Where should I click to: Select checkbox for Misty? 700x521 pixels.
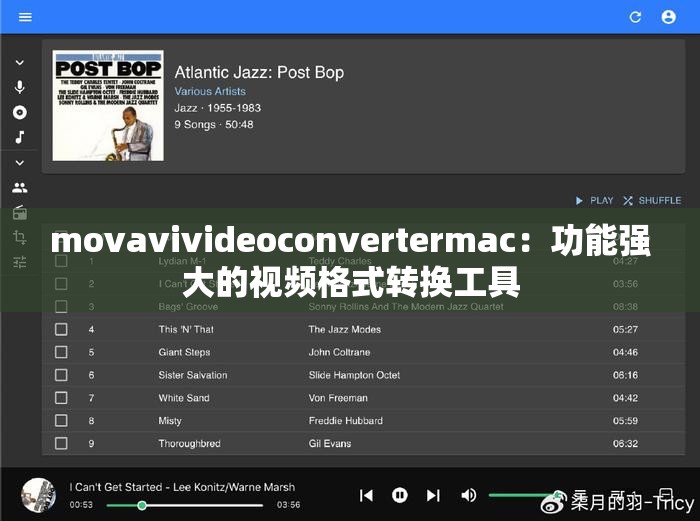tap(61, 421)
